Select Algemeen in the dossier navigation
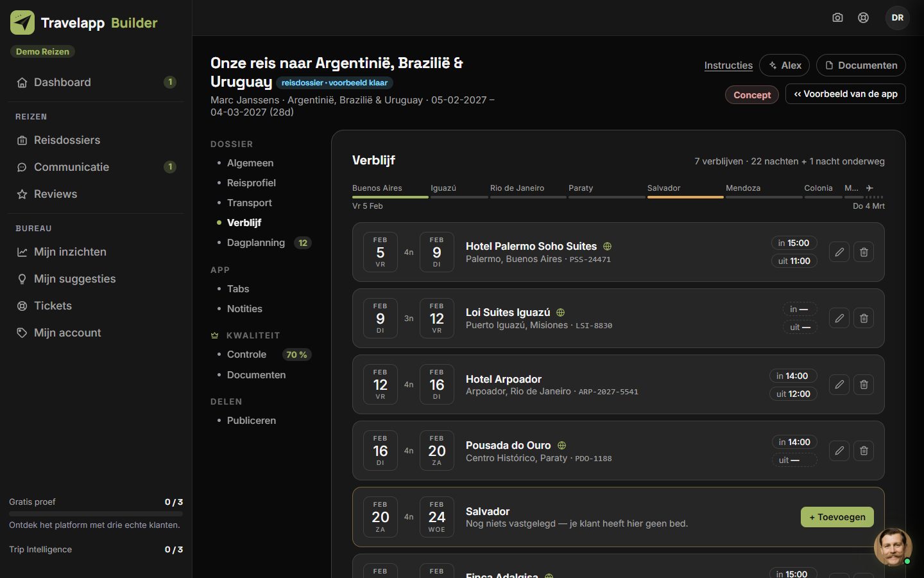Viewport: 924px width, 578px height. click(250, 163)
